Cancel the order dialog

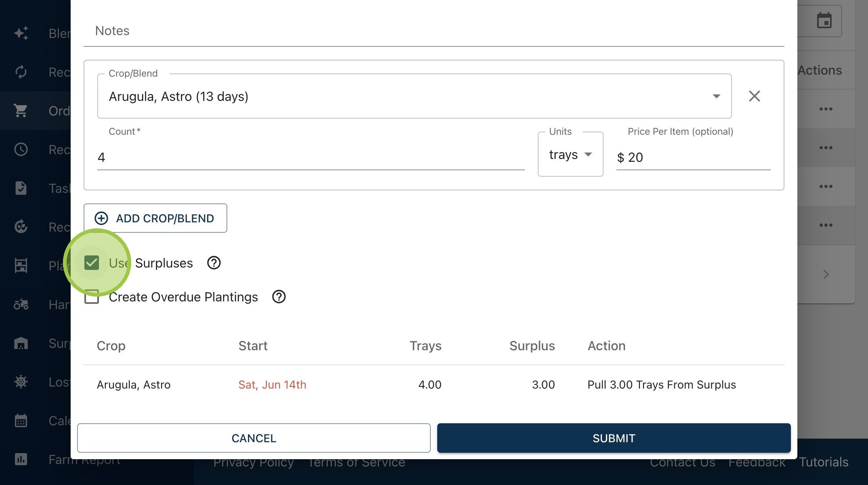point(254,438)
